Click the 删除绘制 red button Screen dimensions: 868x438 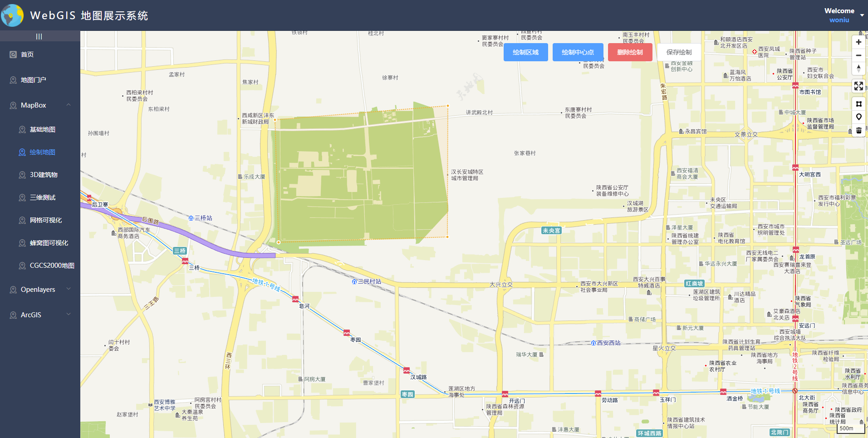tap(630, 52)
